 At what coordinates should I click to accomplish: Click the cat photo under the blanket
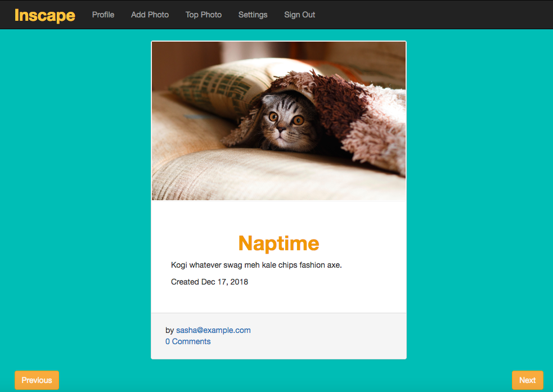278,121
